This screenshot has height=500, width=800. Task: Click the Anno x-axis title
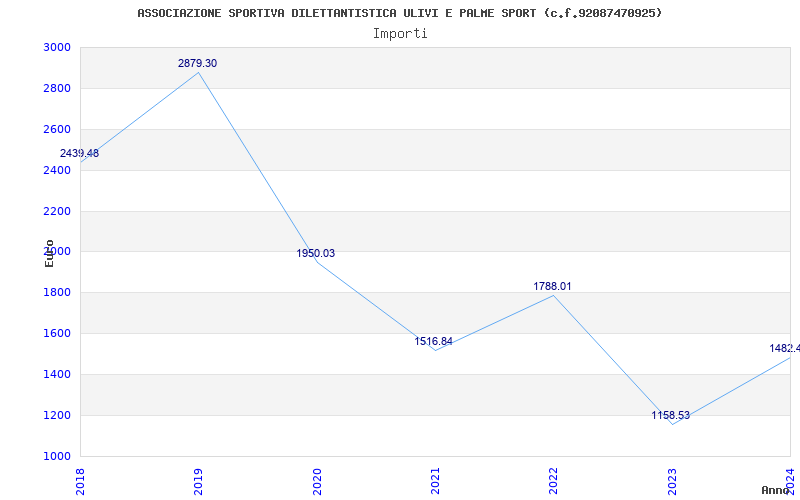point(776,490)
